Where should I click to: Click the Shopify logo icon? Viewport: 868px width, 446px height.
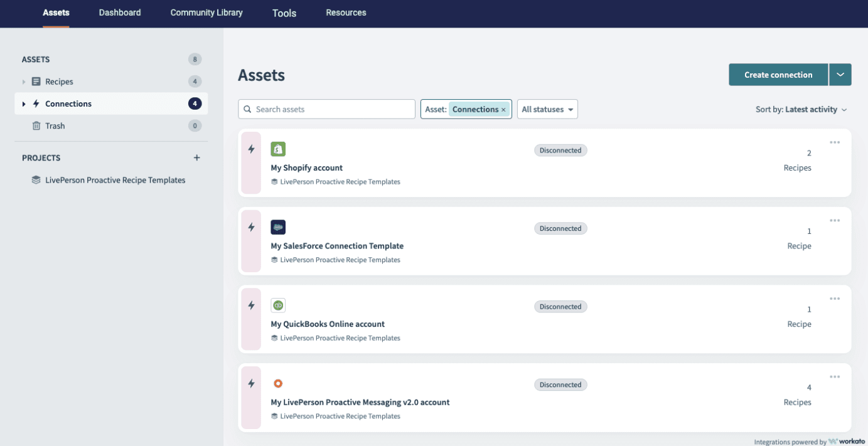pos(278,149)
